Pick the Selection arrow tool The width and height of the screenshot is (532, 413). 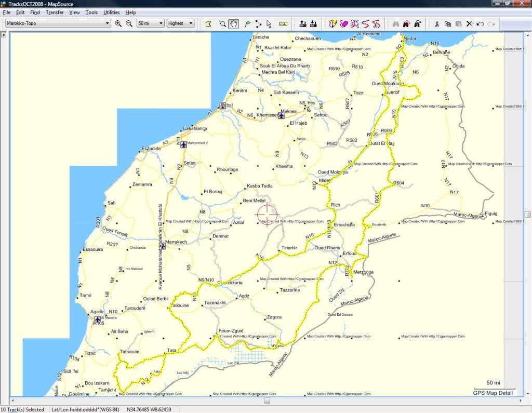(269, 24)
